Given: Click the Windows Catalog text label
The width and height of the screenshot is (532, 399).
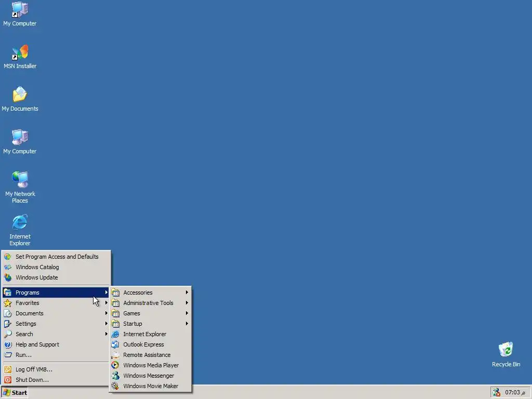Looking at the screenshot, I should click(37, 268).
